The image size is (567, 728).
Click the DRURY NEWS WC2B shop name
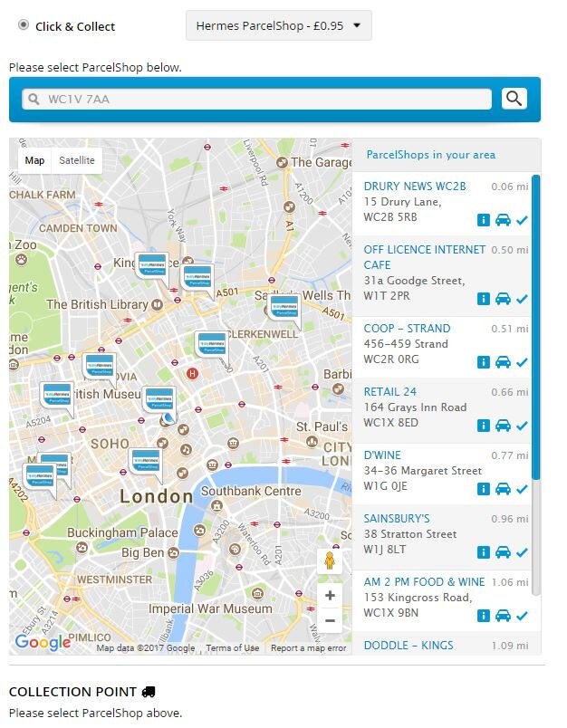click(415, 187)
